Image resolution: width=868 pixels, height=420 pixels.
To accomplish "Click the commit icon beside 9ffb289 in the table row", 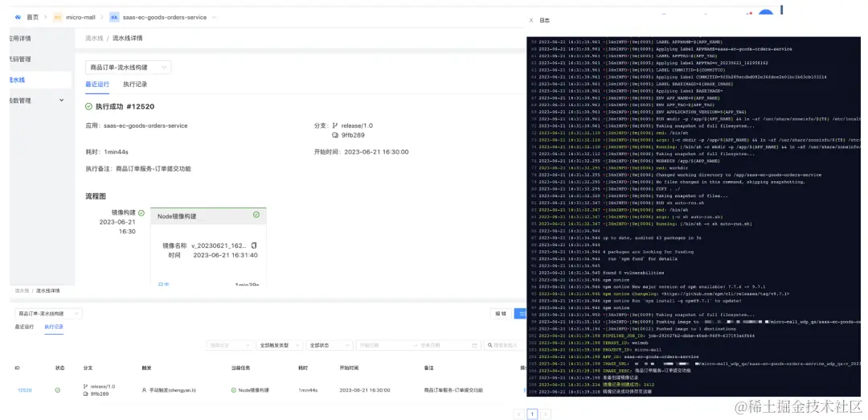I will (x=86, y=394).
